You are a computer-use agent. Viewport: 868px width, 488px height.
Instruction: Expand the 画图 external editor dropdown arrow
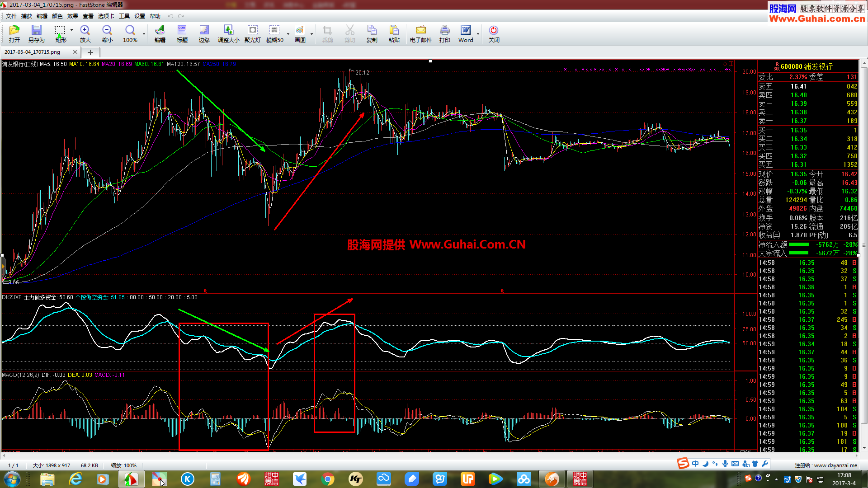point(311,34)
